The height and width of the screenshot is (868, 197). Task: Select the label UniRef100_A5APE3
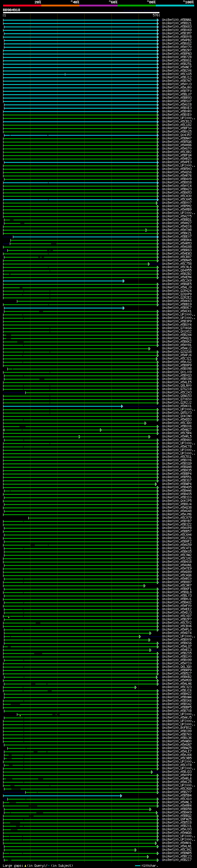pyautogui.click(x=177, y=162)
